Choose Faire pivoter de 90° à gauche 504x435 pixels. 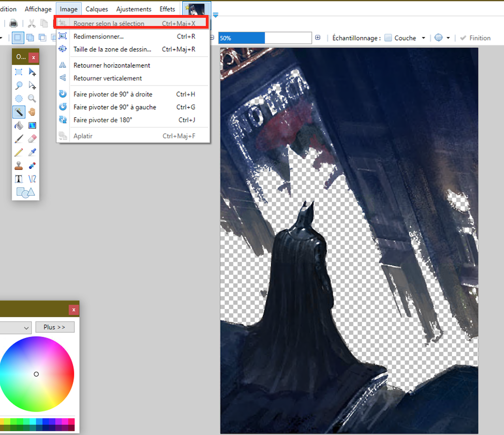coord(134,107)
